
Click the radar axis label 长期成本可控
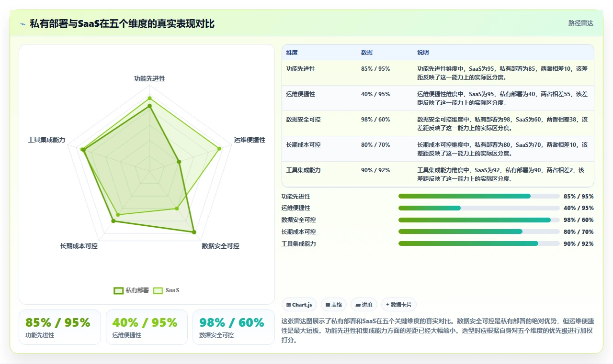pos(79,246)
